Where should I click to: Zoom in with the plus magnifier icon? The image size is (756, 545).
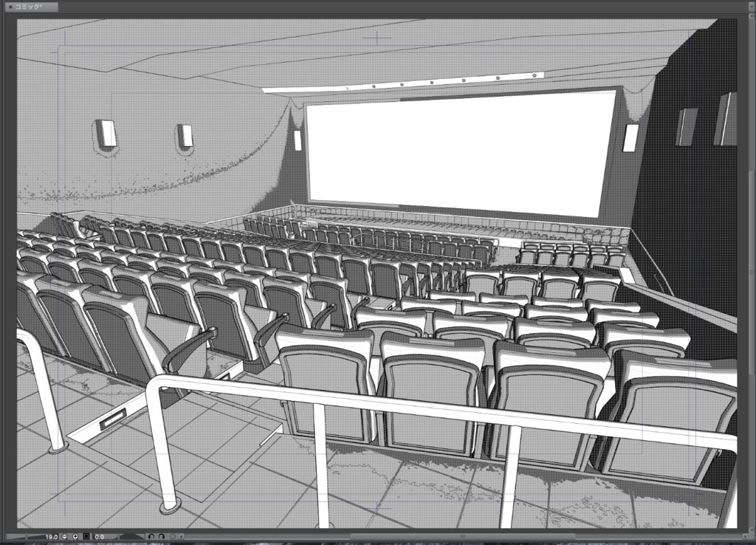(x=75, y=536)
